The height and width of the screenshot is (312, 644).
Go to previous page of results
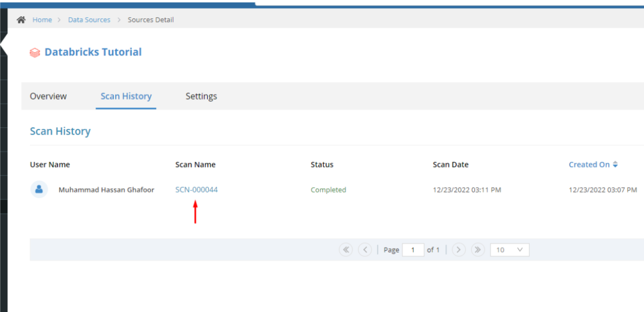(365, 250)
